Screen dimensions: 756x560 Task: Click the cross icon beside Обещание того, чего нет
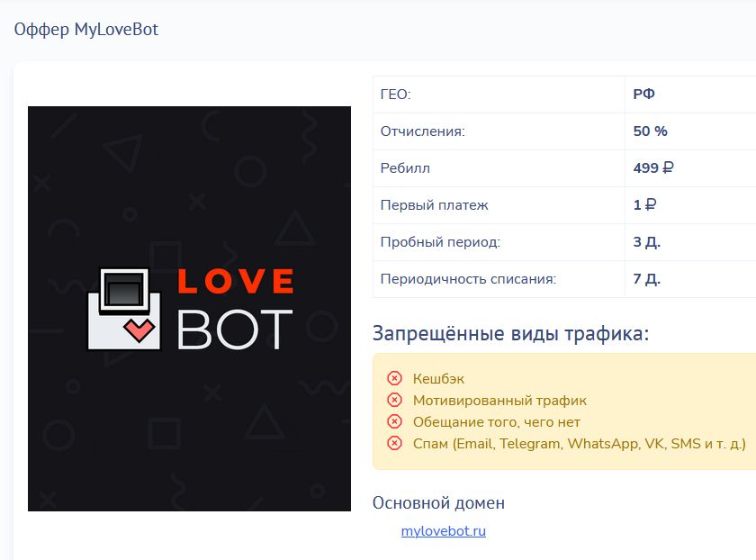[x=394, y=421]
